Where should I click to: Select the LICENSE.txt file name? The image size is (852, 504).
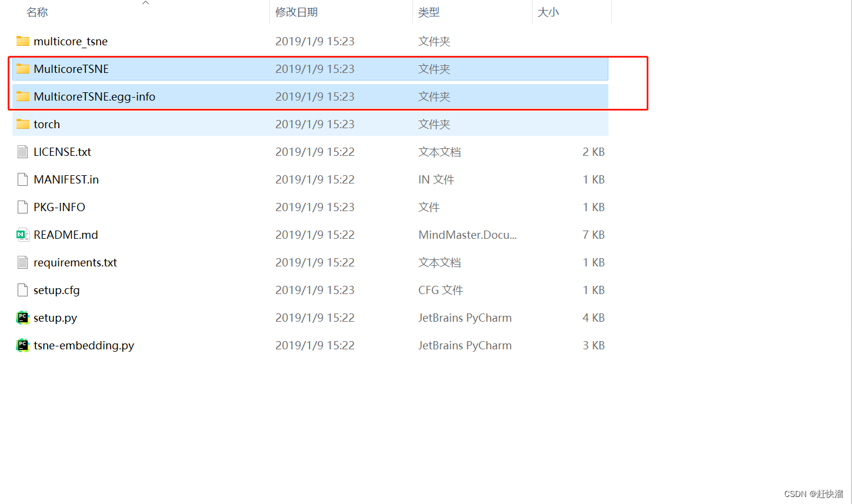[x=62, y=152]
